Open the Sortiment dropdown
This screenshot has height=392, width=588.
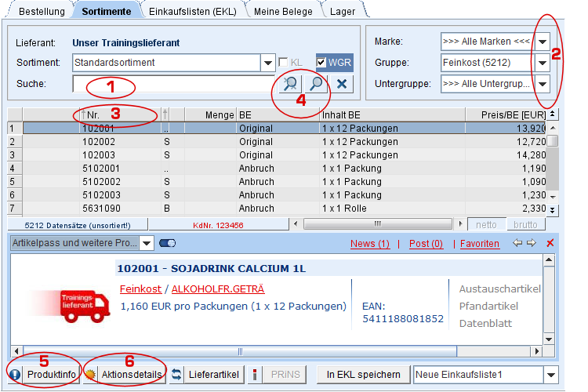(267, 62)
